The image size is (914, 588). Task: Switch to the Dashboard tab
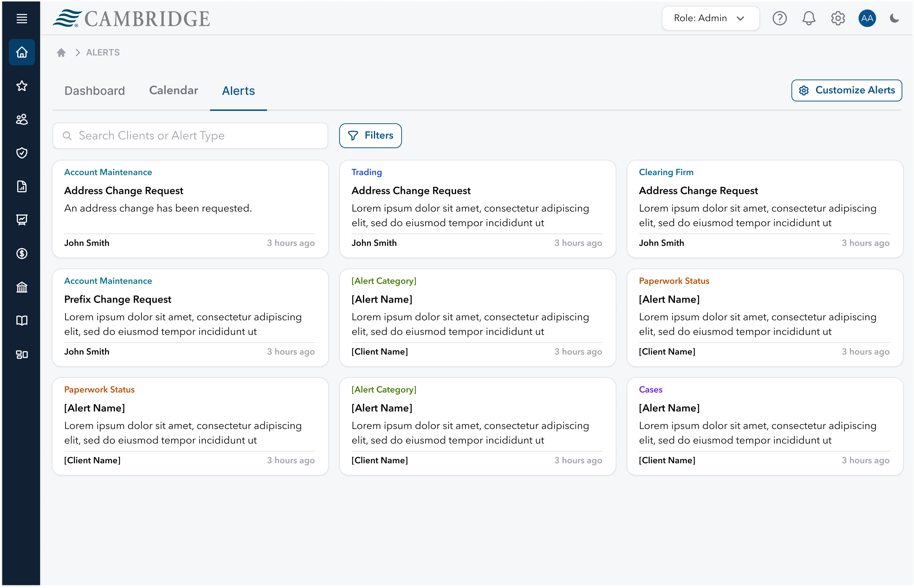[x=95, y=90]
